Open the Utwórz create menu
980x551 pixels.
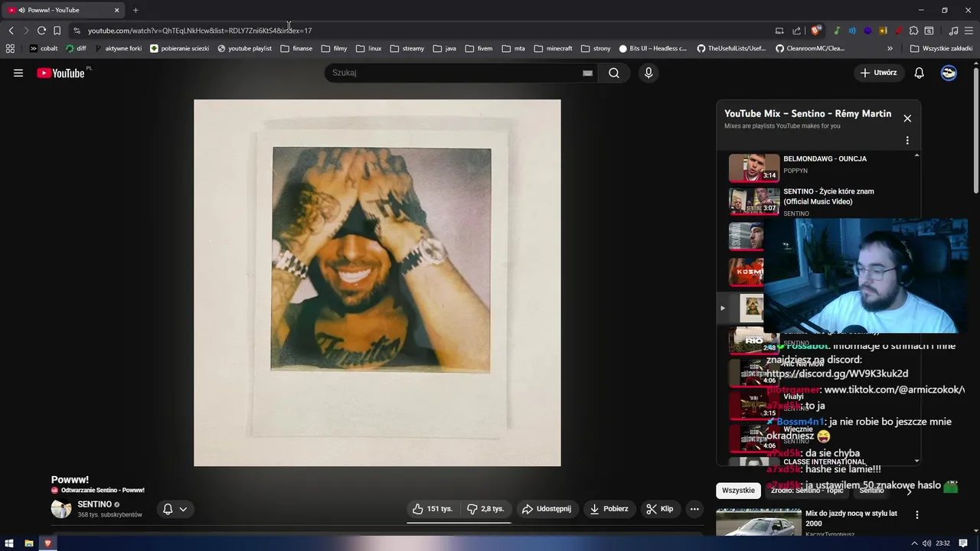click(x=878, y=73)
